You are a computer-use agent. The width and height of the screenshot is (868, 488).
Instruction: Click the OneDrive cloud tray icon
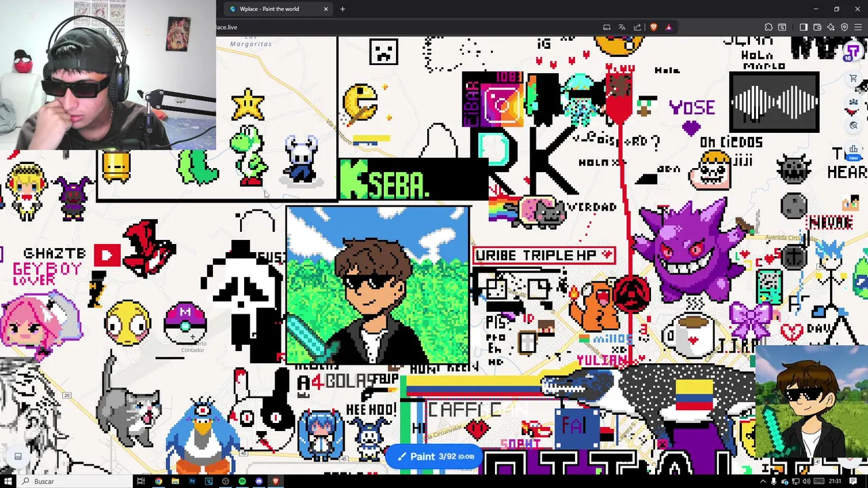point(785,481)
